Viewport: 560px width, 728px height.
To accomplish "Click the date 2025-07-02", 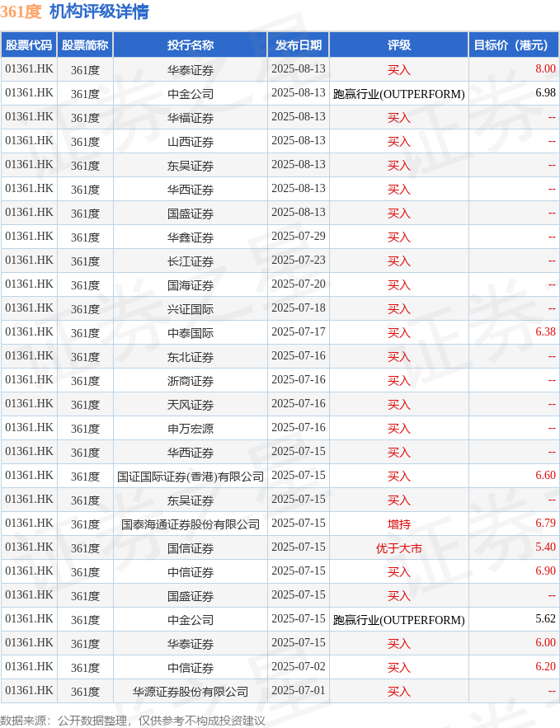I will click(x=299, y=667).
